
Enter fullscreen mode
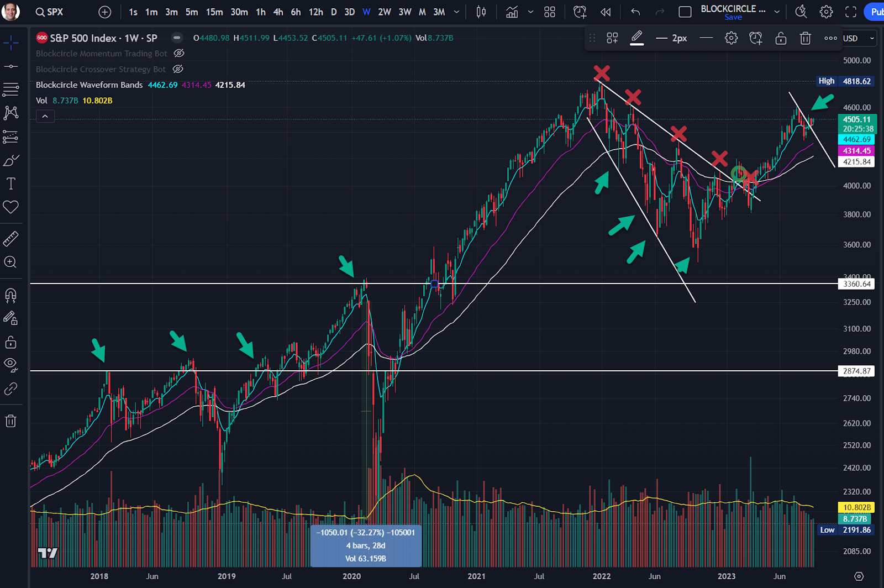851,12
